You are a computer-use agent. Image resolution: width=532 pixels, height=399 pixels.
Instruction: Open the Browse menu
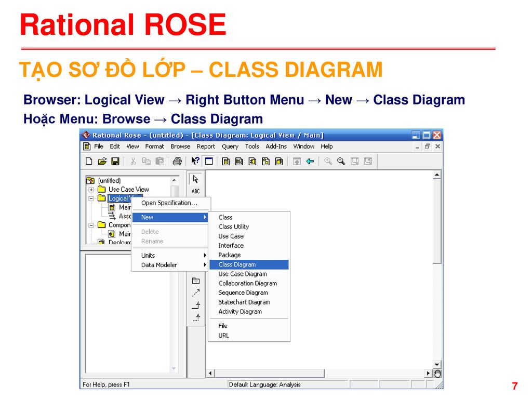(x=180, y=147)
